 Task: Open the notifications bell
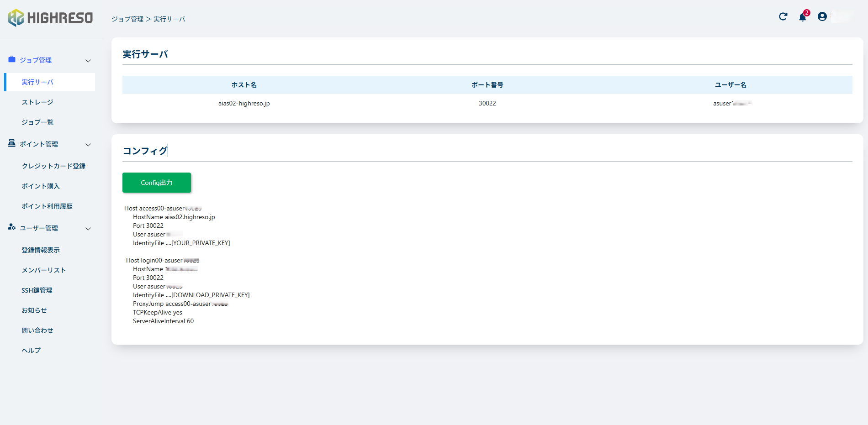(x=802, y=17)
